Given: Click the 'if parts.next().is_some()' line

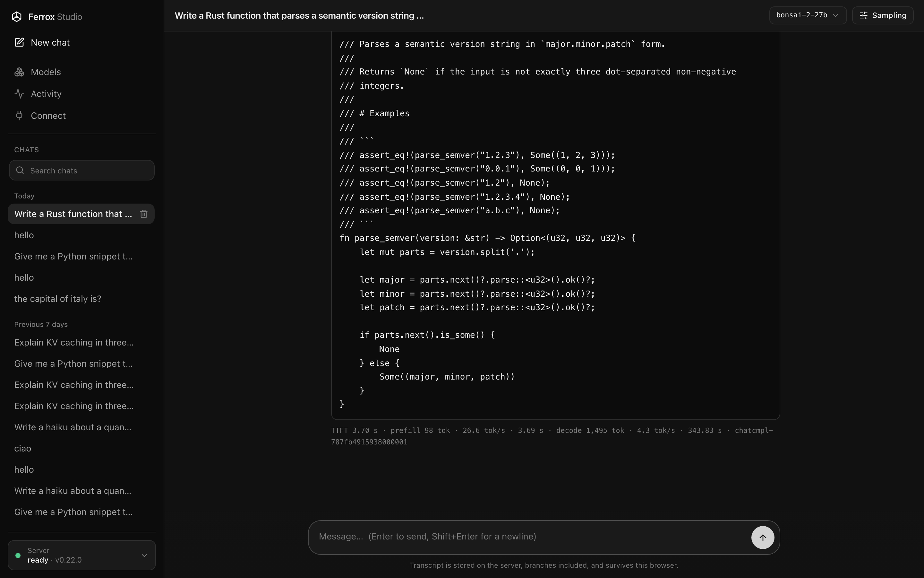Looking at the screenshot, I should pyautogui.click(x=427, y=335).
